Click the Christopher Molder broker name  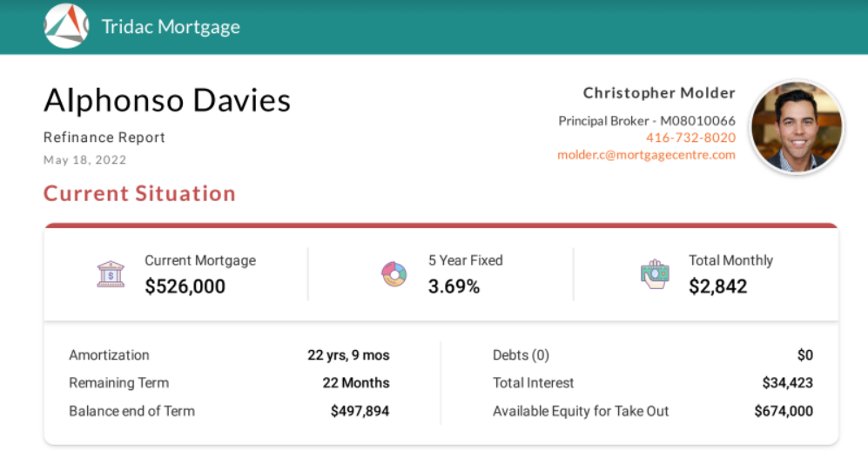click(x=659, y=93)
